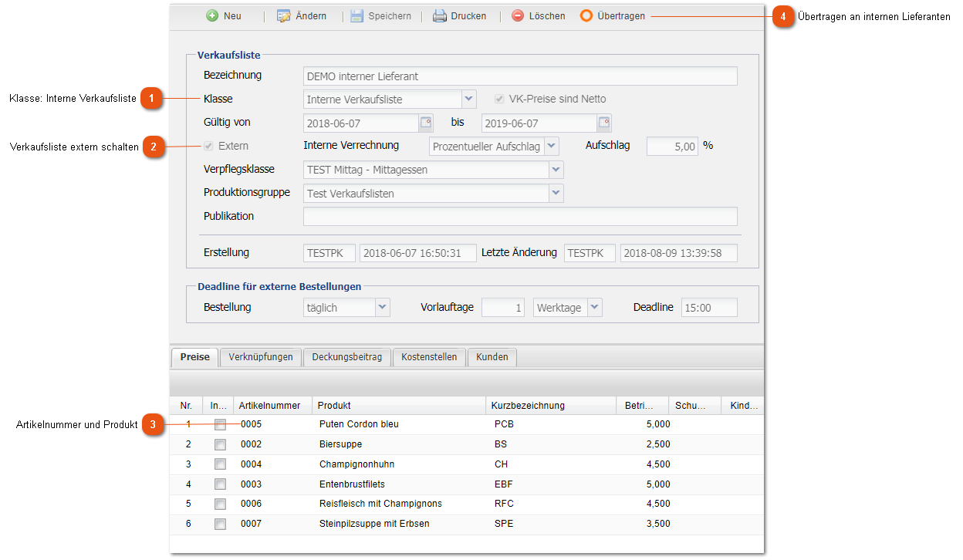The height and width of the screenshot is (560, 963).
Task: Expand the Verpflegsklasse dropdown
Action: (556, 170)
